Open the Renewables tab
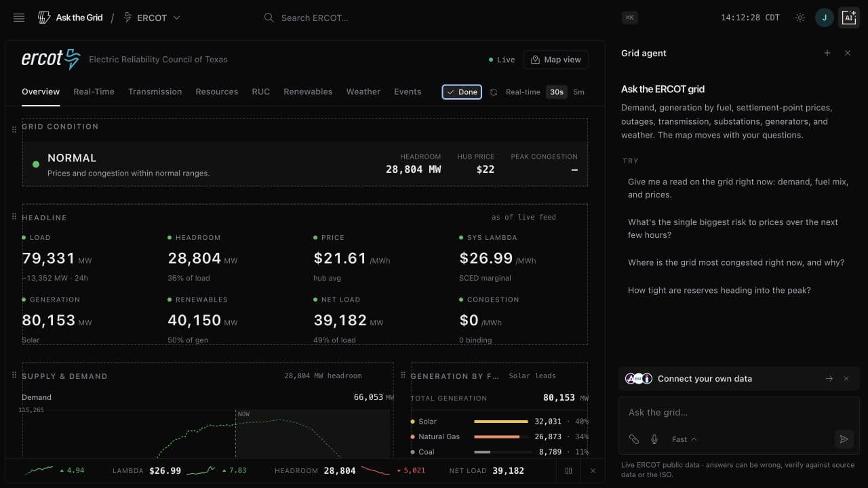Screen dimensions: 868x488 click(308, 91)
